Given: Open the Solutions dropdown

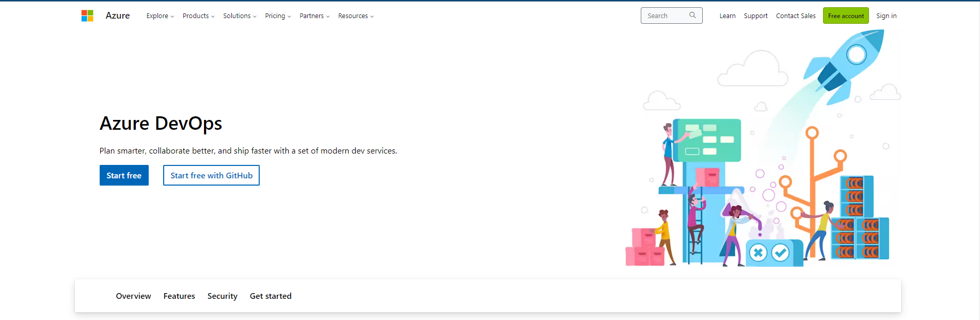Looking at the screenshot, I should (x=240, y=16).
